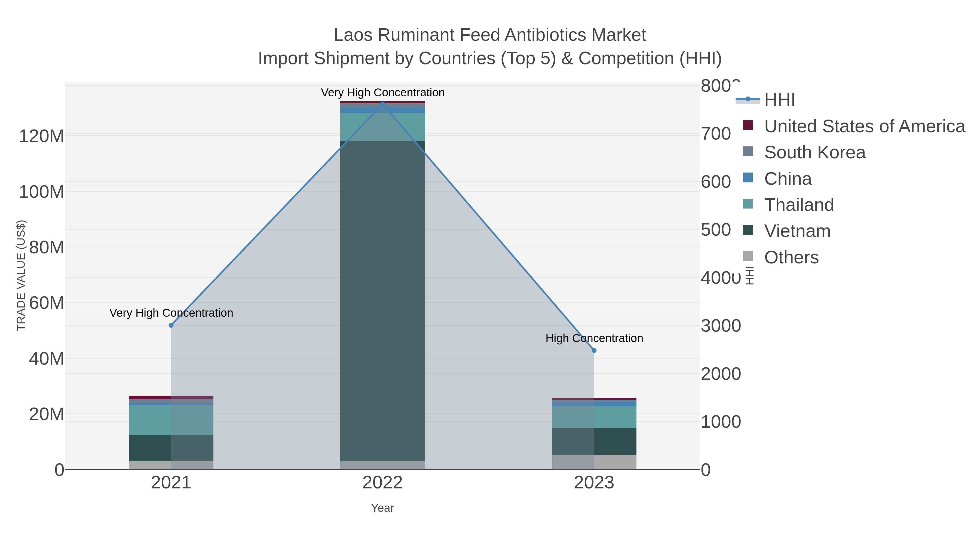Screen dimensions: 980x551
Task: Click 'Very High Concentration' label above 2022
Action: pos(383,93)
